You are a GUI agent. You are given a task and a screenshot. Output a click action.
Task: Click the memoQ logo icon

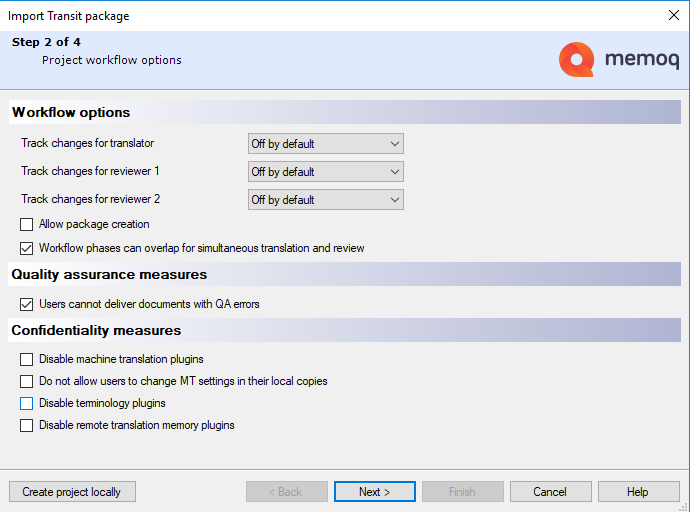(x=577, y=60)
